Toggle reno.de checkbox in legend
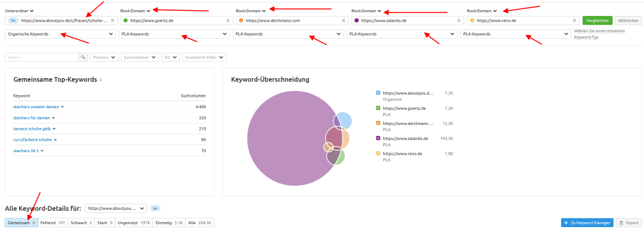Viewport: 644px width, 231px height. pyautogui.click(x=378, y=153)
